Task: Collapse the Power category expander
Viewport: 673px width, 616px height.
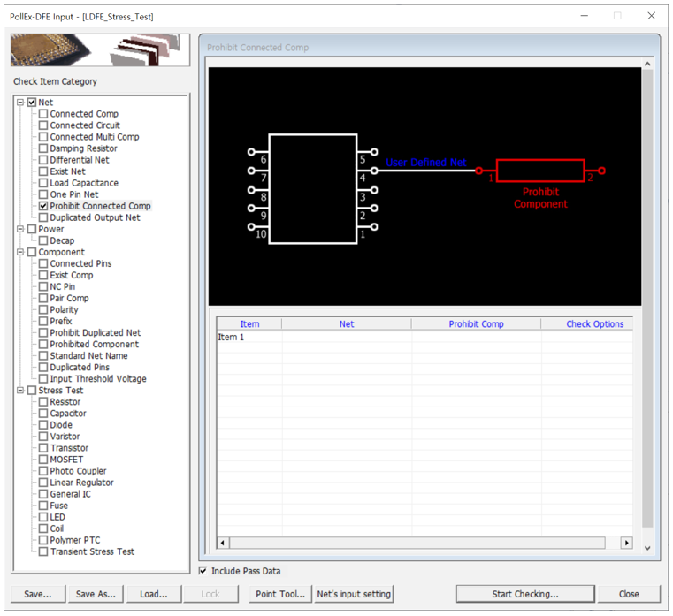Action: click(20, 229)
